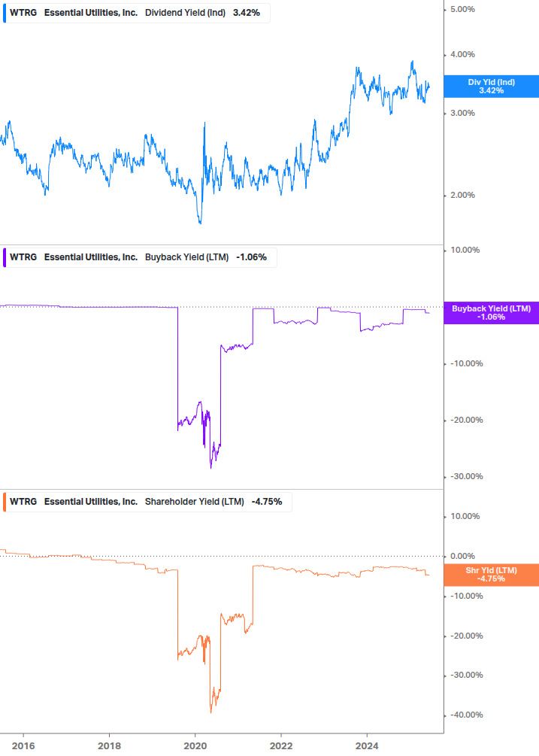Click the 2.00% axis label on dividend chart
This screenshot has height=756, width=539.
(462, 196)
